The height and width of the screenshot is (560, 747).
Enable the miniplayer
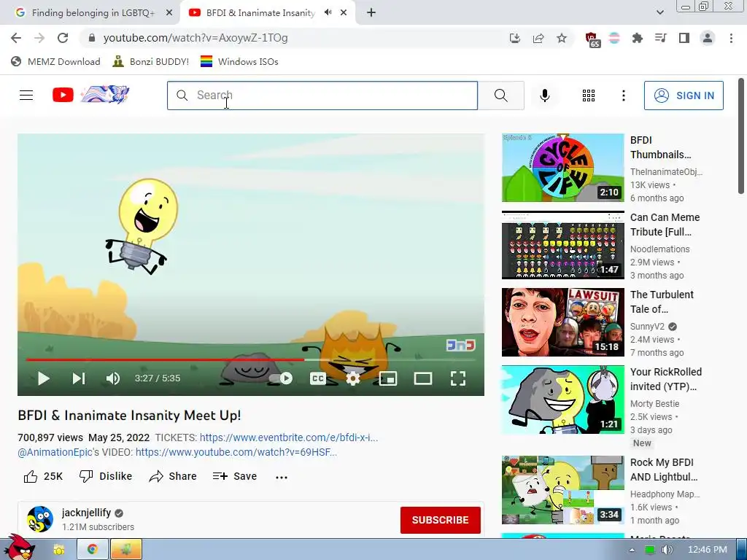[x=388, y=378]
